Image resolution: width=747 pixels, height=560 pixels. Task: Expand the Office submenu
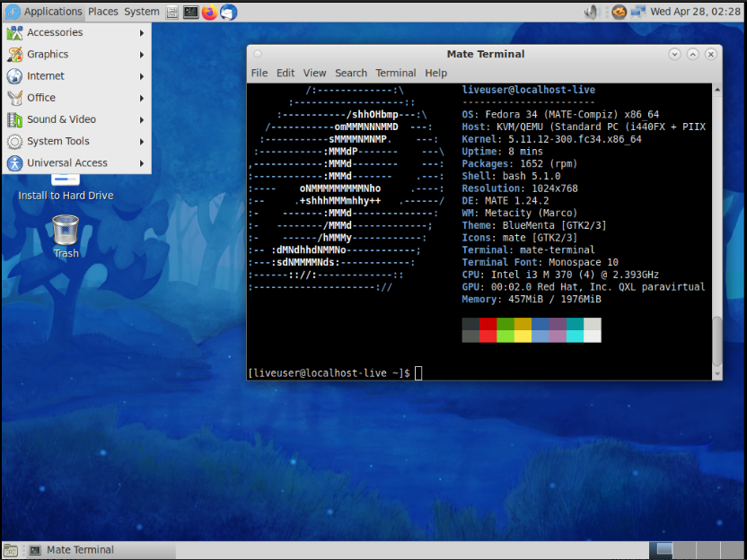click(x=76, y=98)
